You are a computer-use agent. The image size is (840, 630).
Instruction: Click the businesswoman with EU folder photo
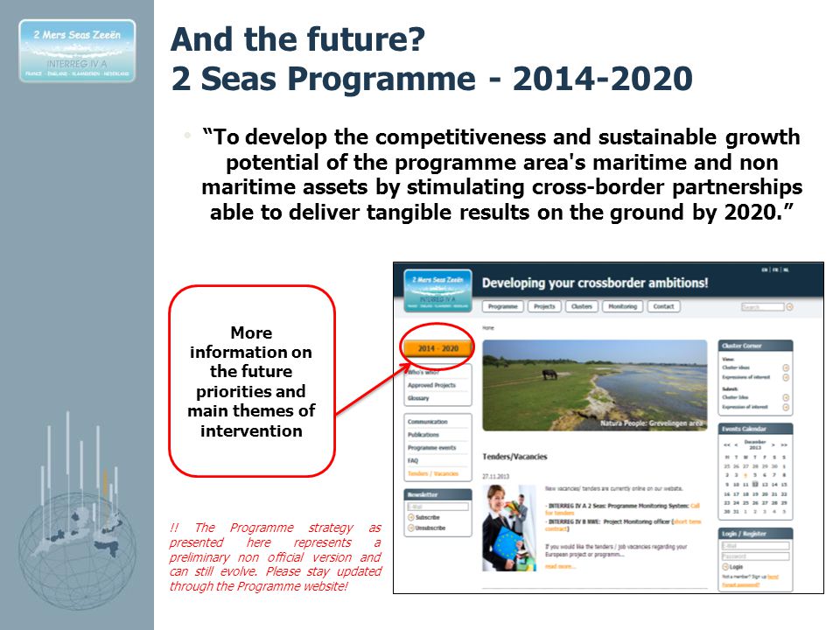(509, 528)
